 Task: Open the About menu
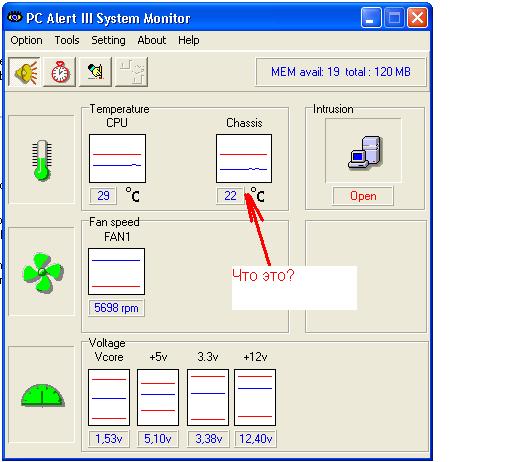tap(152, 40)
